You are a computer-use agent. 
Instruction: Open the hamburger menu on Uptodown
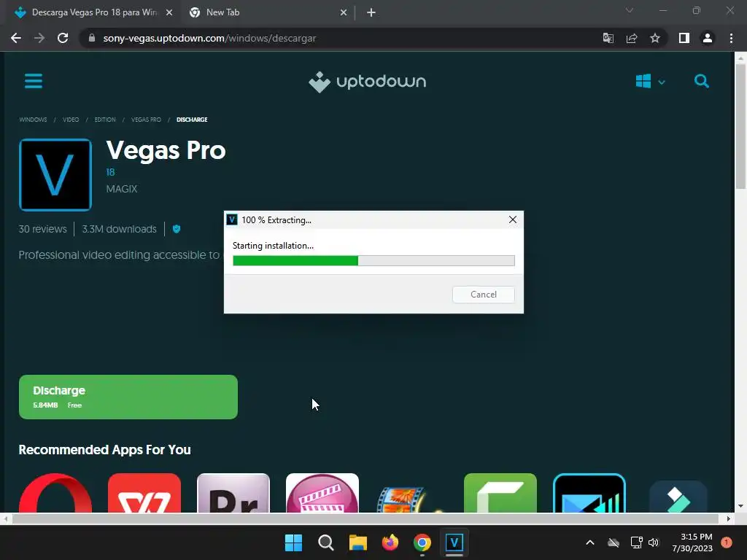coord(34,81)
